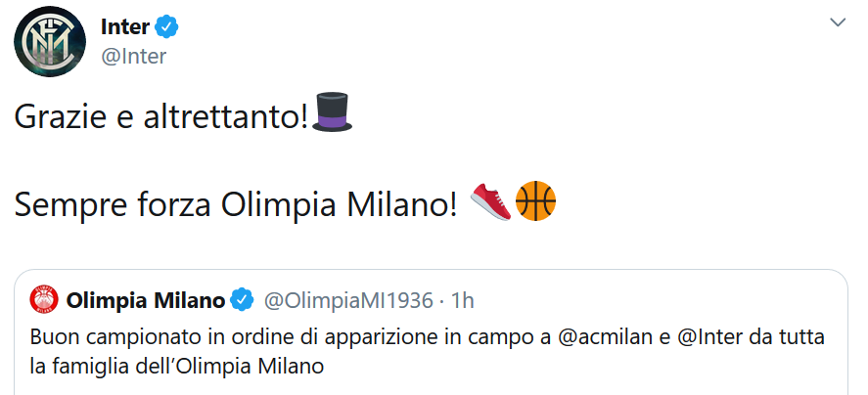Viewport: 868px width, 395px height.
Task: Click the Inter club logo avatar
Action: [48, 42]
